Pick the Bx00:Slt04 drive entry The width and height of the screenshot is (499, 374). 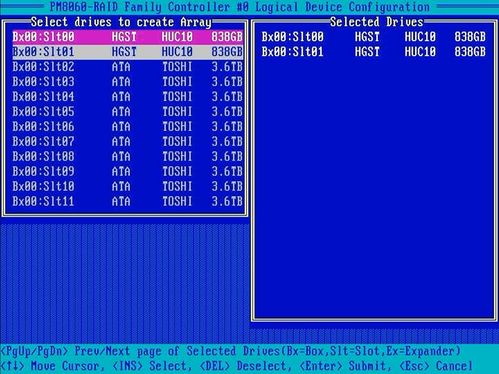coord(128,97)
